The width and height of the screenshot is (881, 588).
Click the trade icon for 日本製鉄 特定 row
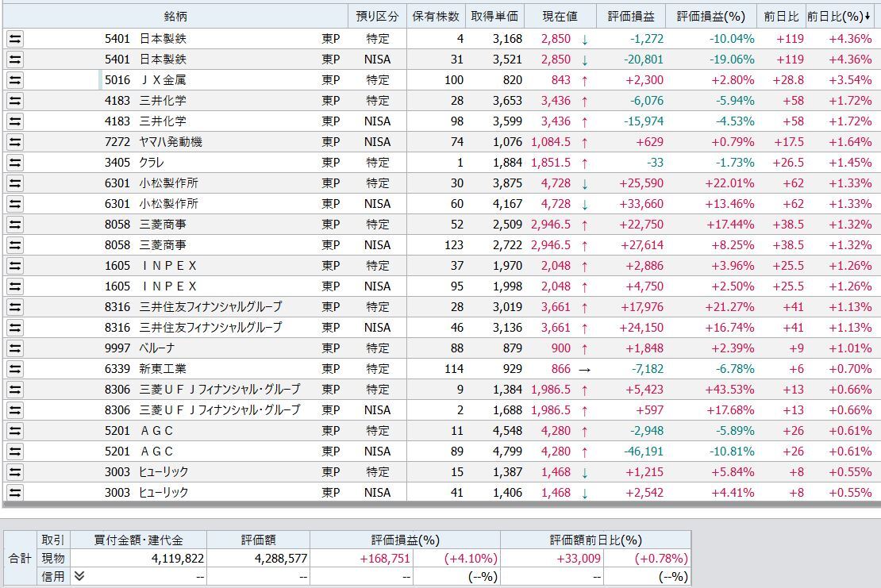pos(15,39)
